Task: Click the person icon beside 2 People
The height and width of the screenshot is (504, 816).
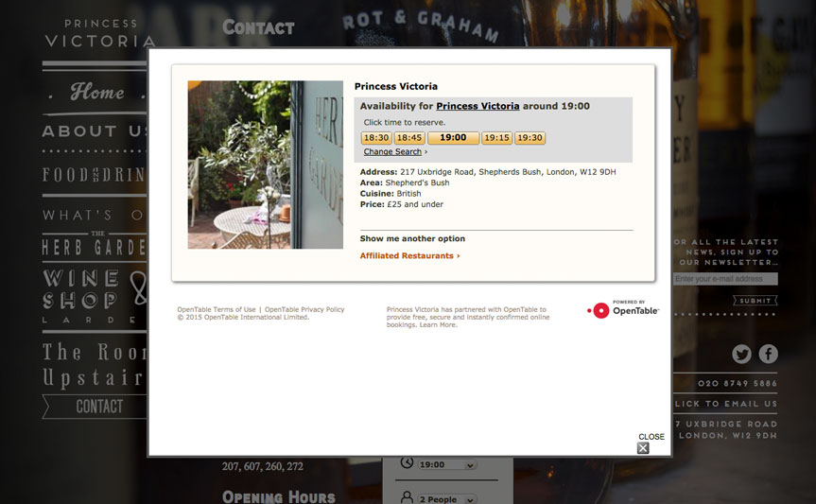Action: click(407, 497)
